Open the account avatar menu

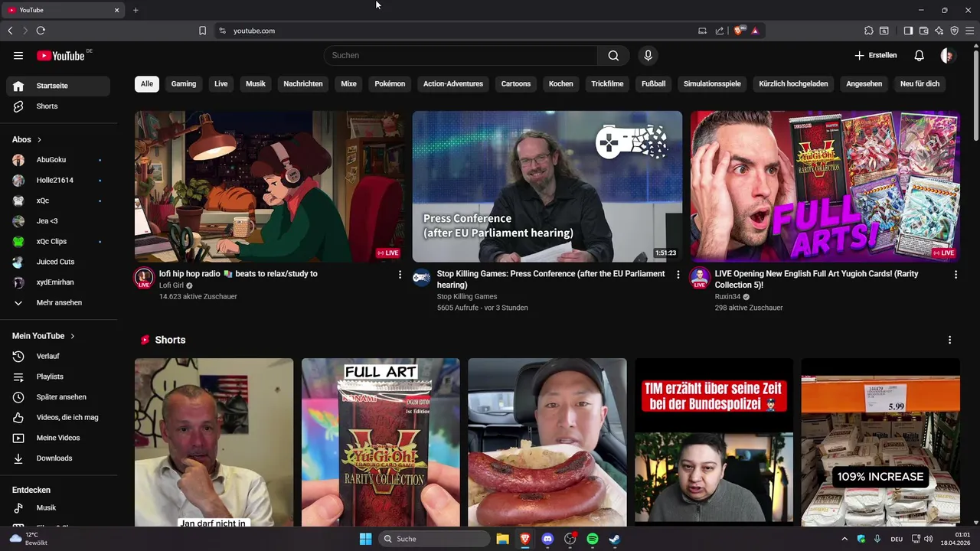[948, 55]
